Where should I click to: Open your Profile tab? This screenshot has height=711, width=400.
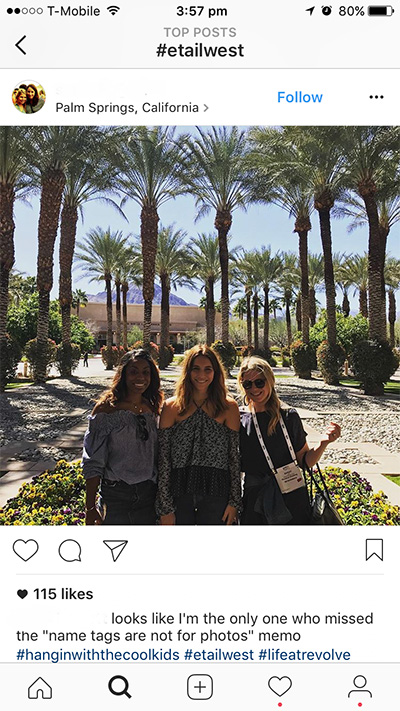pos(360,687)
